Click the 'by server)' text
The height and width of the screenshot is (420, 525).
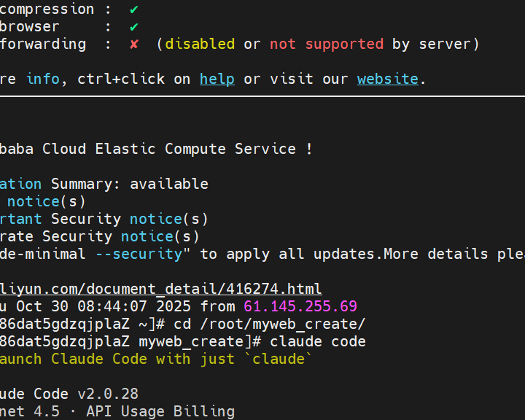point(436,44)
